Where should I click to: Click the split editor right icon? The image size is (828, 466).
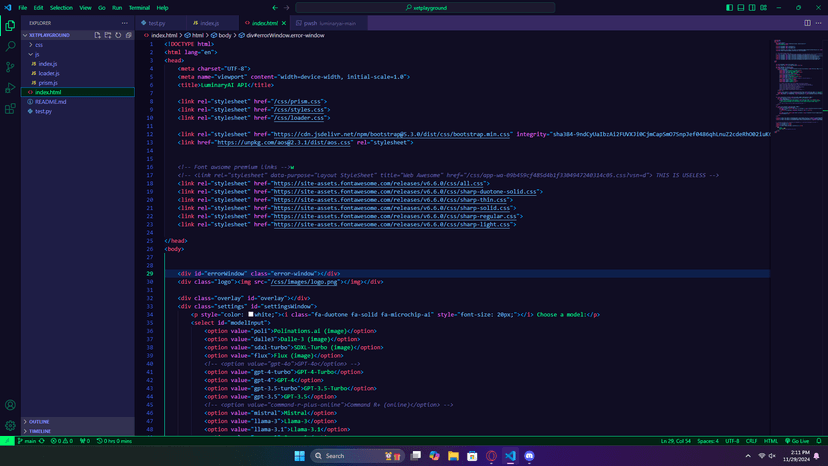(807, 22)
